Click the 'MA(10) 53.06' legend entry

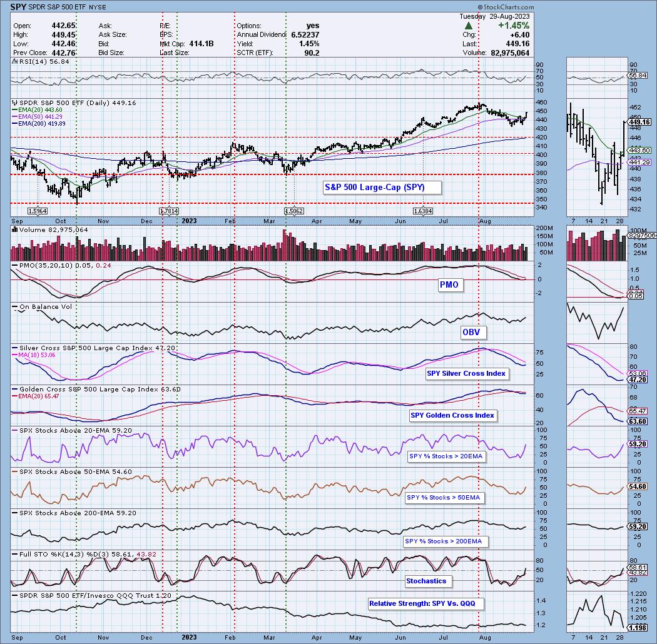tap(34, 355)
